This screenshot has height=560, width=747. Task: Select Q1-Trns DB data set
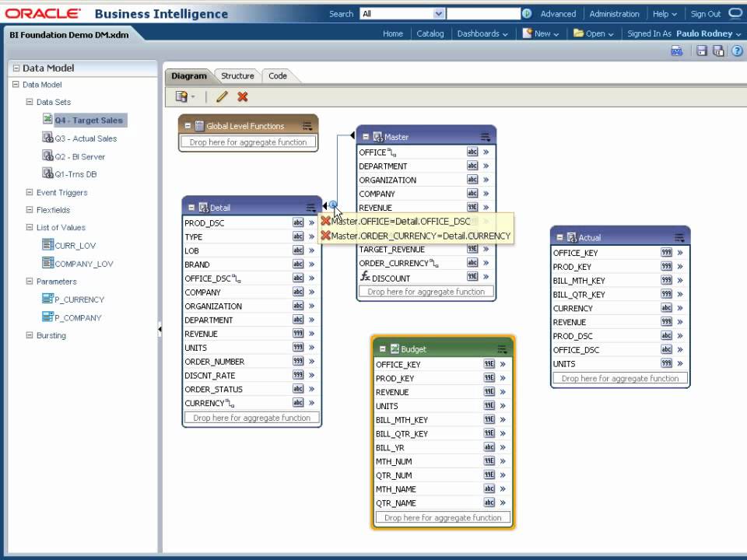coord(75,174)
